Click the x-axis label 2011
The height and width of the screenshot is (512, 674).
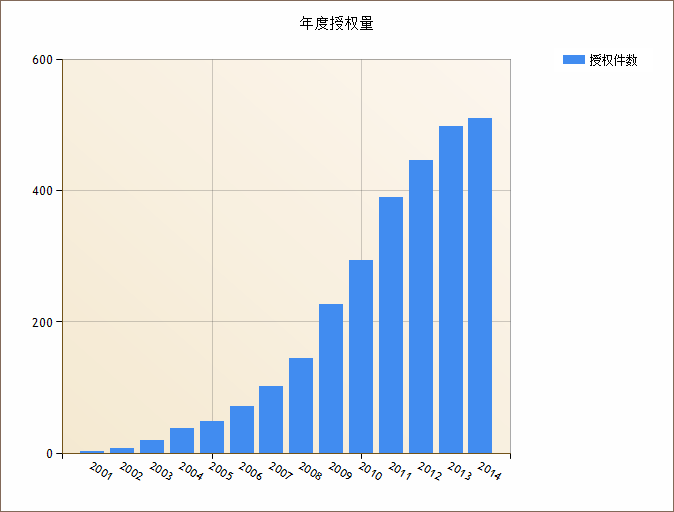[x=400, y=471]
